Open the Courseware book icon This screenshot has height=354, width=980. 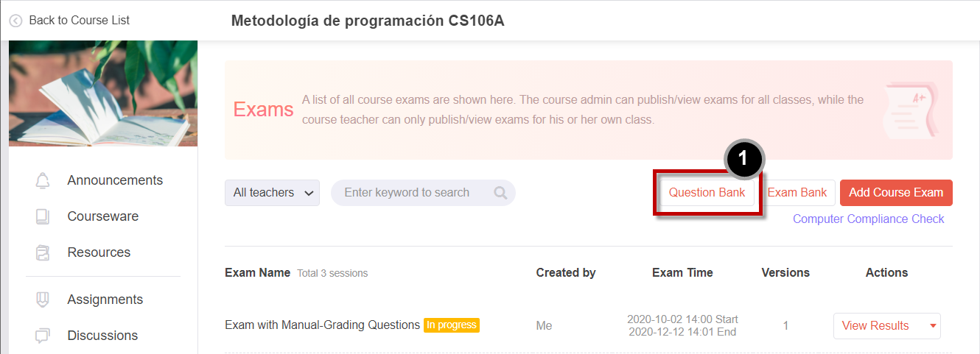[x=43, y=217]
